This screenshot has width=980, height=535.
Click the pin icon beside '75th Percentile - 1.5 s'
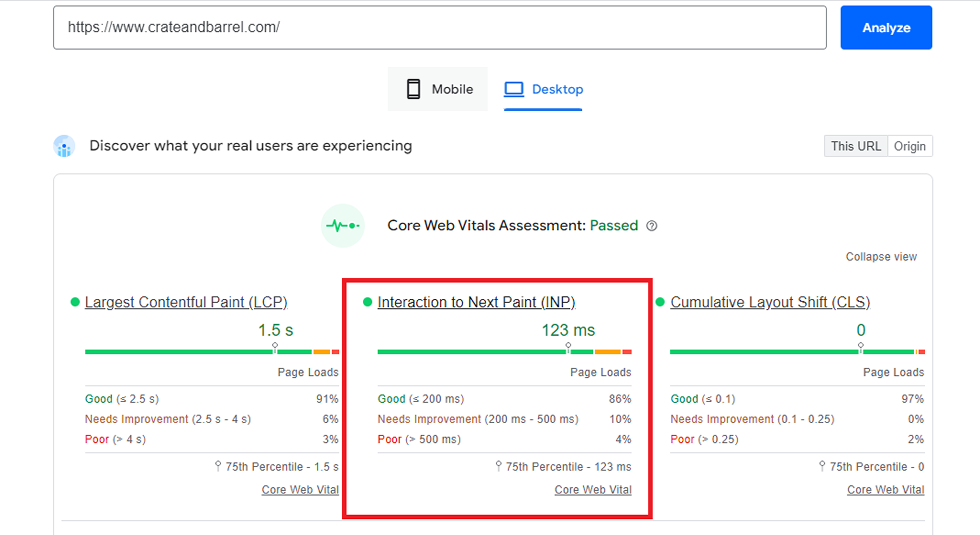218,466
